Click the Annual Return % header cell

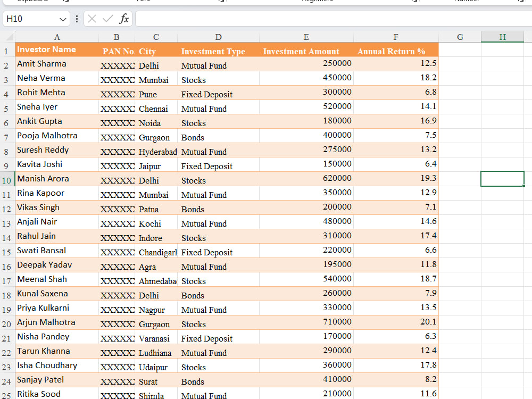tap(396, 49)
